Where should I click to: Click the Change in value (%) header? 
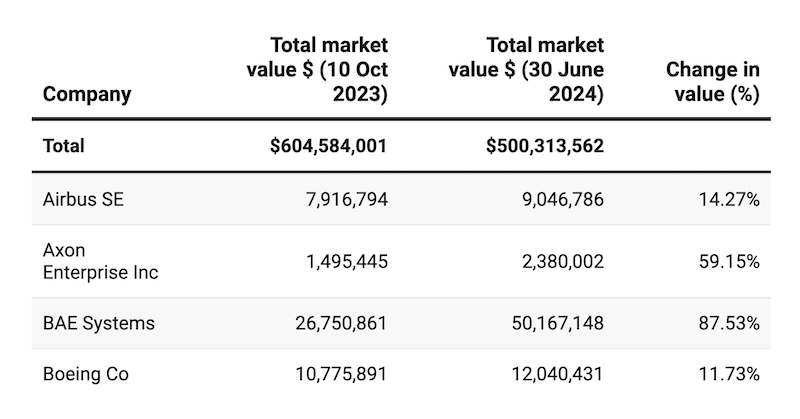click(x=713, y=82)
